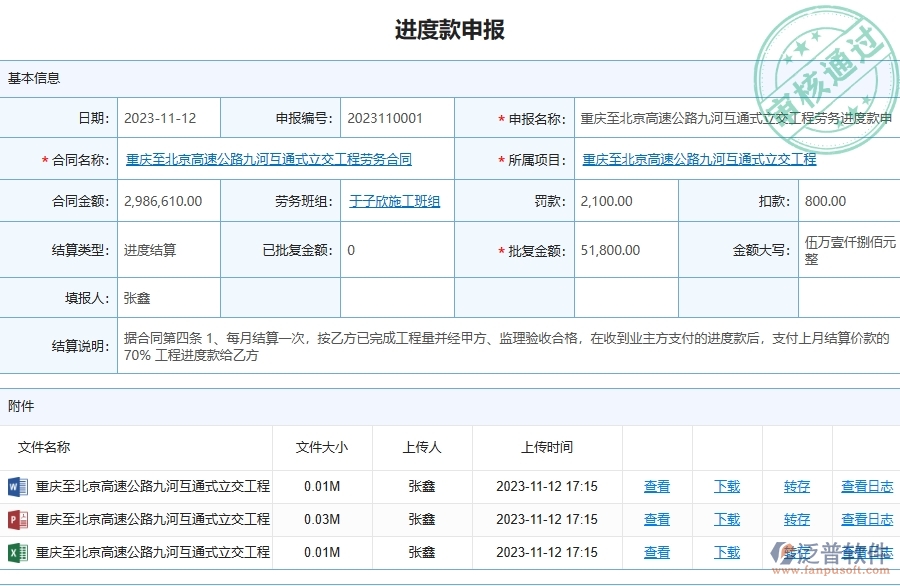Open the Word document attachment icon
This screenshot has height=586, width=900.
(x=17, y=486)
